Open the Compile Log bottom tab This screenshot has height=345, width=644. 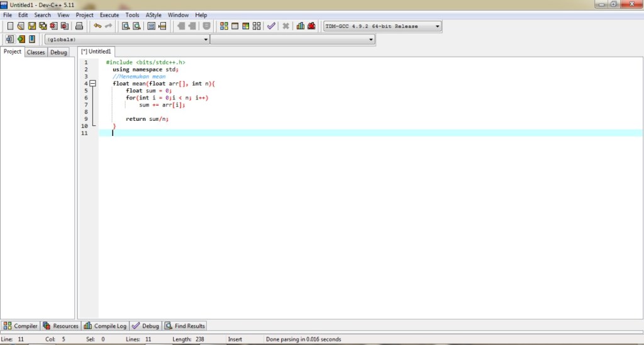(106, 326)
